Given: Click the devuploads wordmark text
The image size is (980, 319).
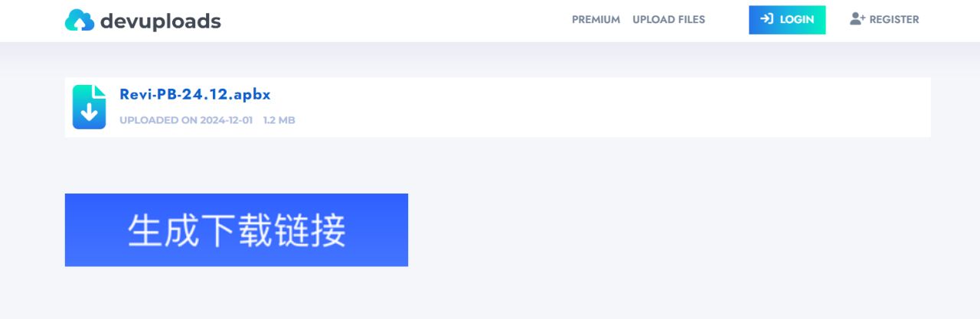Looking at the screenshot, I should (160, 21).
